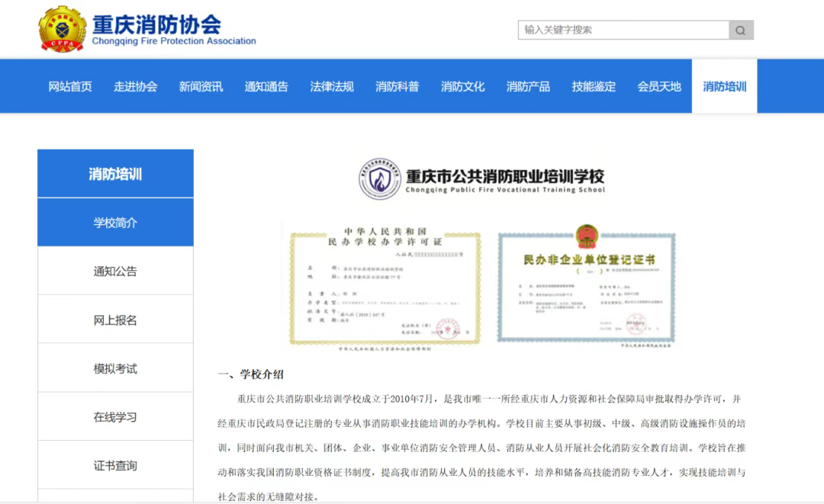Image resolution: width=824 pixels, height=504 pixels.
Task: Select the active 消防培训 tab
Action: click(x=724, y=86)
